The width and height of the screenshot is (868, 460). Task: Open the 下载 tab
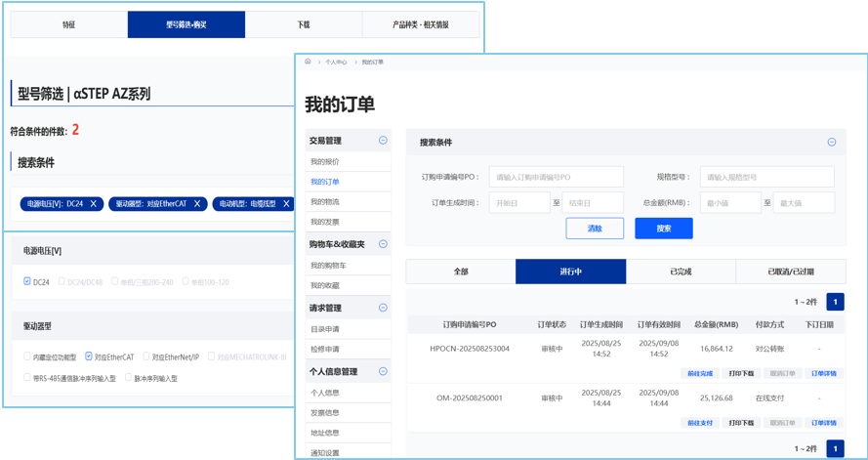(x=303, y=24)
